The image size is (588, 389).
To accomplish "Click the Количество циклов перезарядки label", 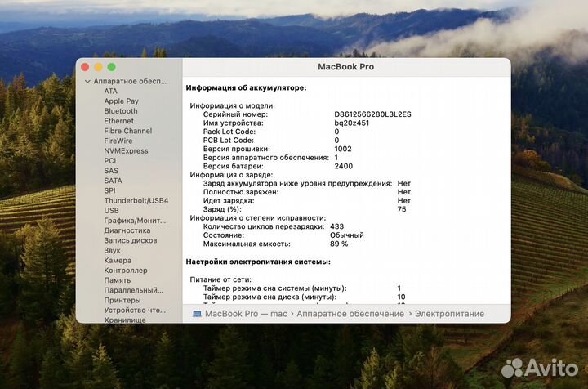I will (x=264, y=226).
